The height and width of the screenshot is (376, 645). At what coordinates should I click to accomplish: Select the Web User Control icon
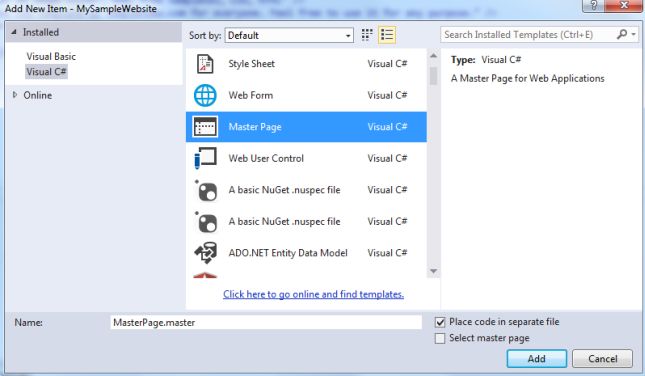point(205,158)
